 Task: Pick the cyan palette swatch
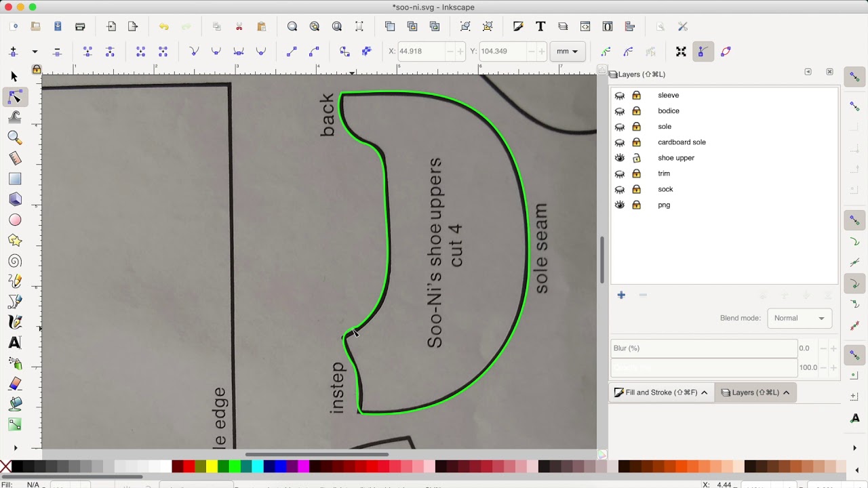coord(257,466)
